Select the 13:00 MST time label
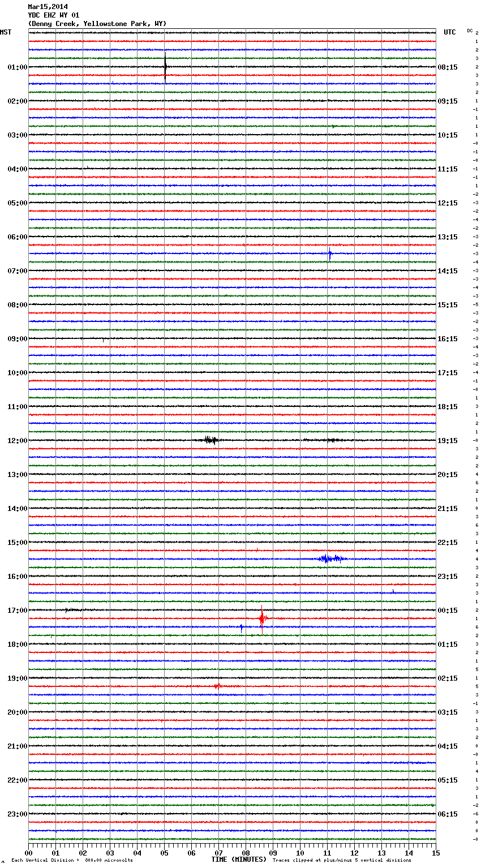This screenshot has height=868, width=481. pyautogui.click(x=18, y=475)
